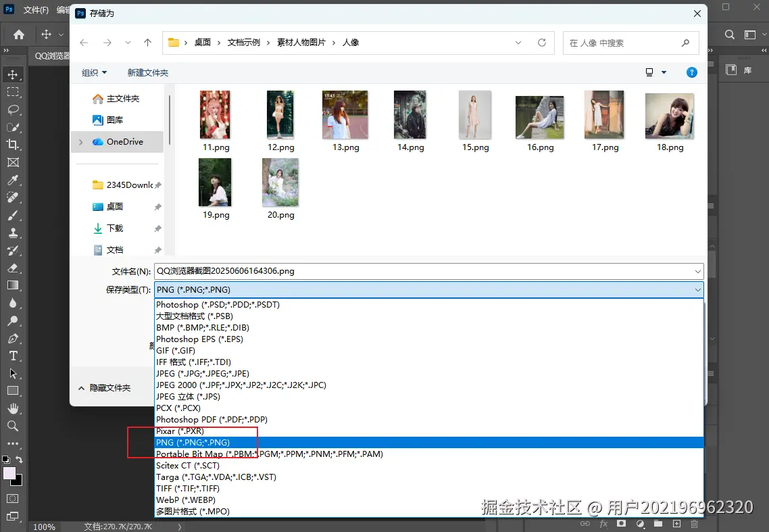The width and height of the screenshot is (769, 532).
Task: Select the Eyedropper tool
Action: [x=13, y=180]
